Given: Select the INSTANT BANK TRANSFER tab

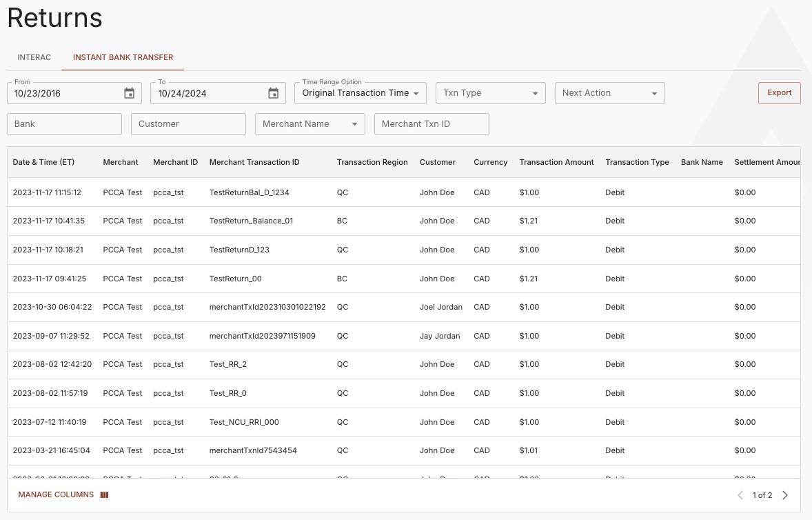Looking at the screenshot, I should pos(123,57).
